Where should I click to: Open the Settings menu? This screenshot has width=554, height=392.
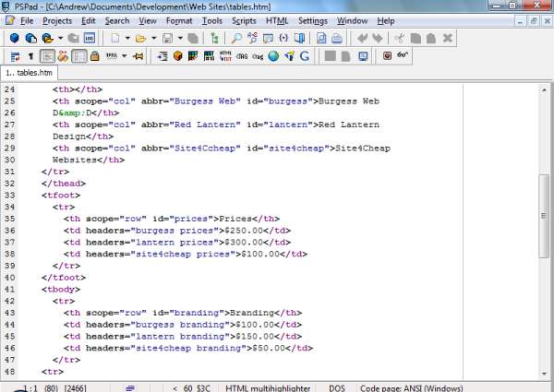313,21
